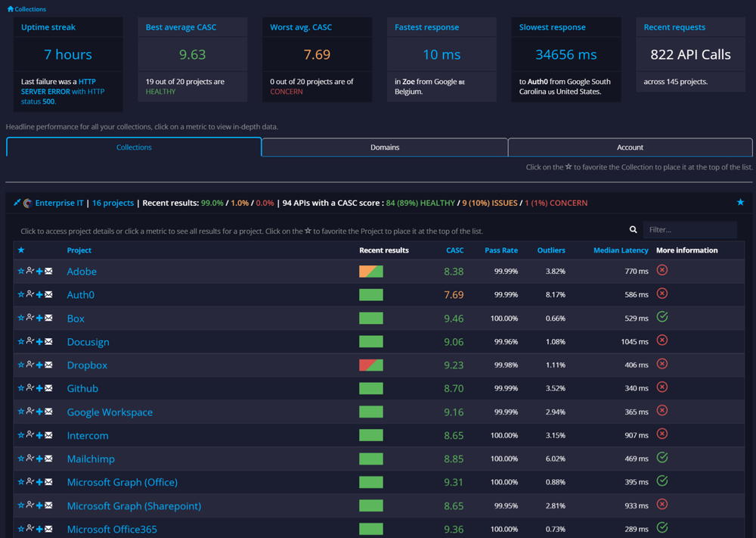Star the Intercom project
756x538 pixels.
pos(21,435)
